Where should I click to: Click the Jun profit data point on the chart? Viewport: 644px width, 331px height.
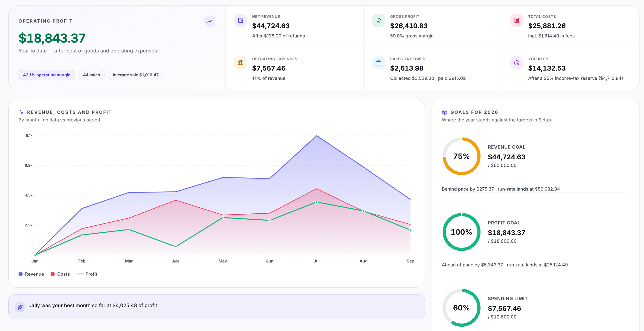(x=269, y=220)
